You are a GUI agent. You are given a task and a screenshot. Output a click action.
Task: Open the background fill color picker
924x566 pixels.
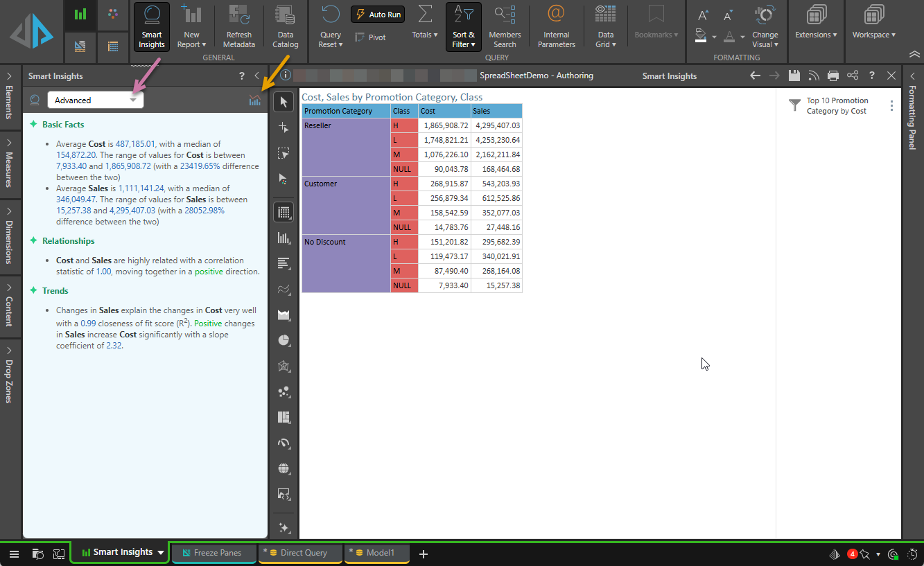702,35
